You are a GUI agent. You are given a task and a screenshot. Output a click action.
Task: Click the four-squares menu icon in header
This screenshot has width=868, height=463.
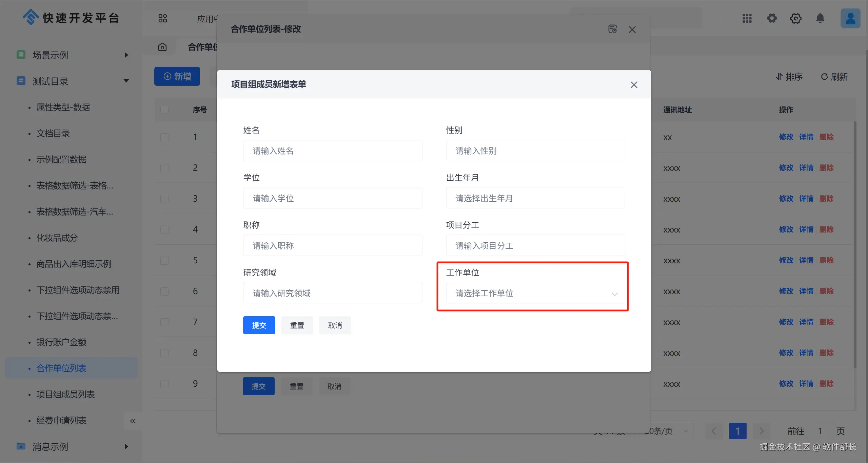point(163,18)
